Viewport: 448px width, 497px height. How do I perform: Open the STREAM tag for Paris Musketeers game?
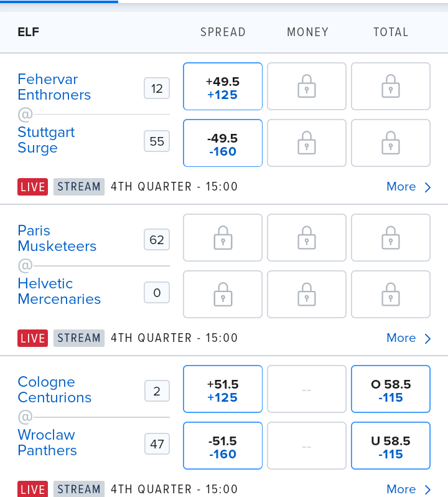point(79,338)
